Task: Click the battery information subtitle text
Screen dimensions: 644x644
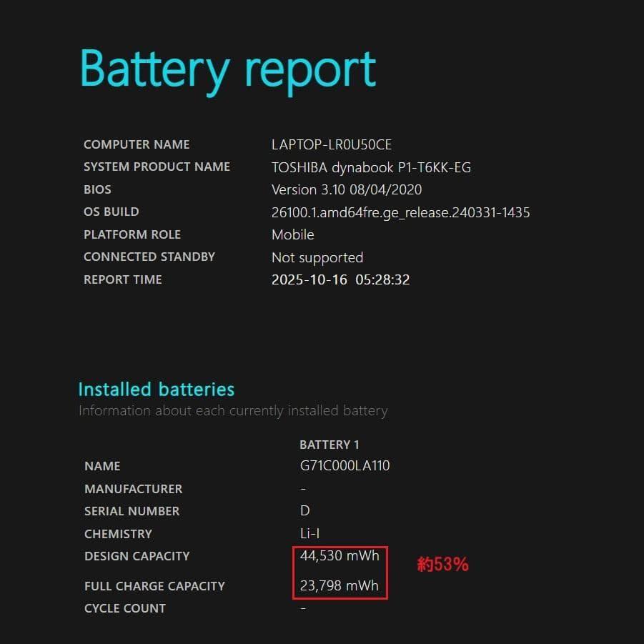Action: coord(233,411)
